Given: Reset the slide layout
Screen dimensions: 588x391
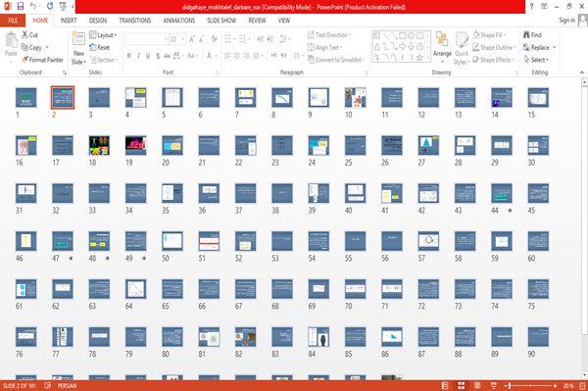Looking at the screenshot, I should coord(100,47).
